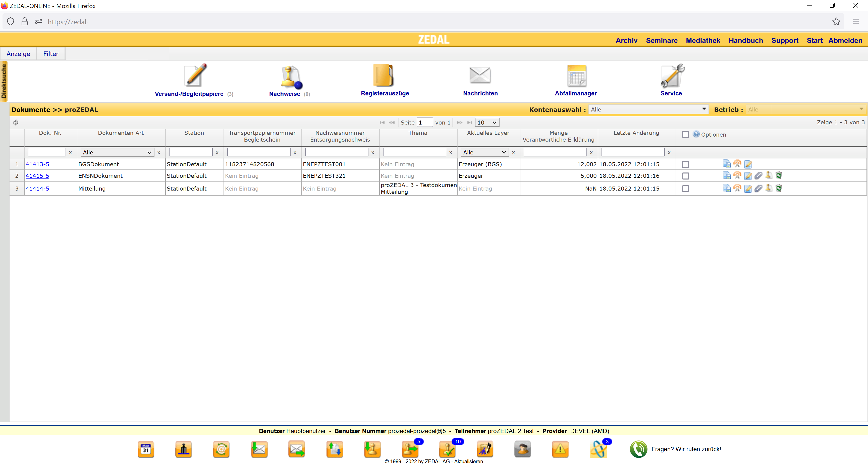Screen dimensions: 868x469
Task: Click the green phone callback icon
Action: tap(638, 449)
